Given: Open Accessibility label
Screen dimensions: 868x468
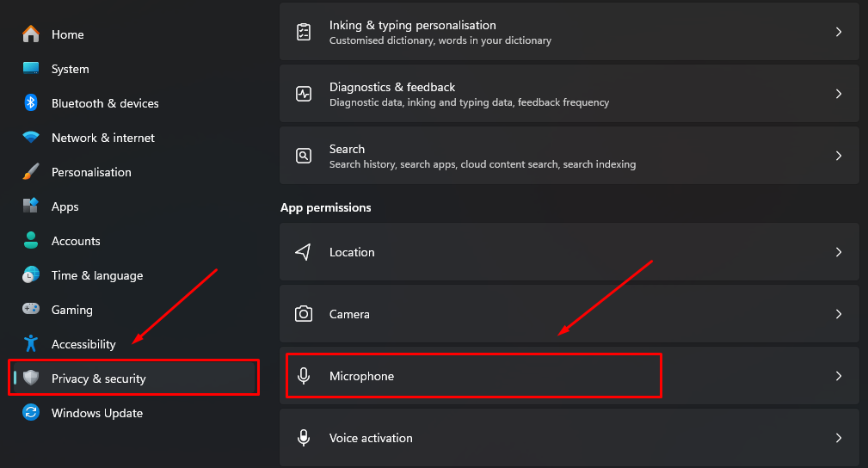Looking at the screenshot, I should point(83,344).
